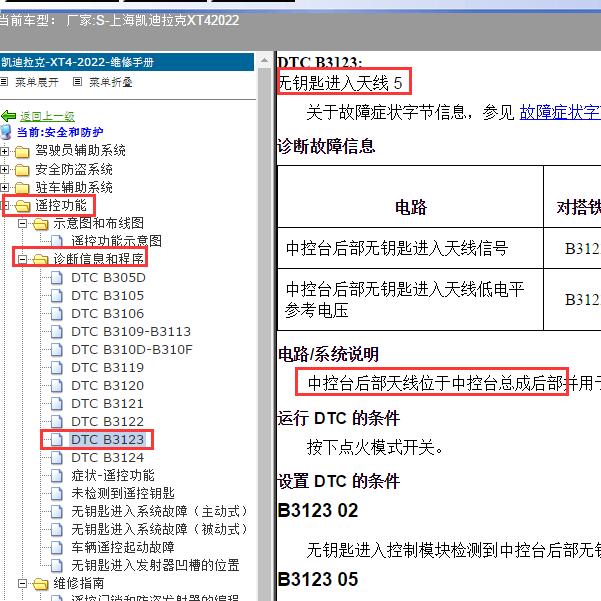
Task: Select DTC B3120 in the tree
Action: pyautogui.click(x=108, y=386)
